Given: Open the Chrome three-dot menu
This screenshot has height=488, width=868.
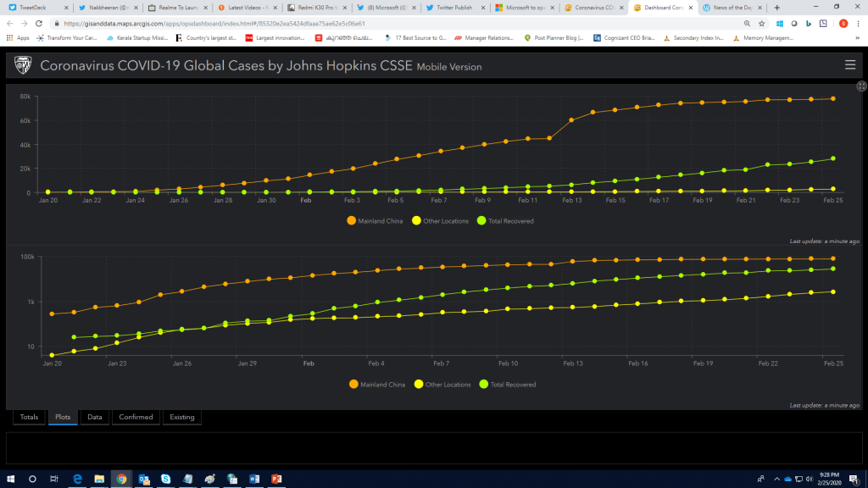Looking at the screenshot, I should 858,24.
